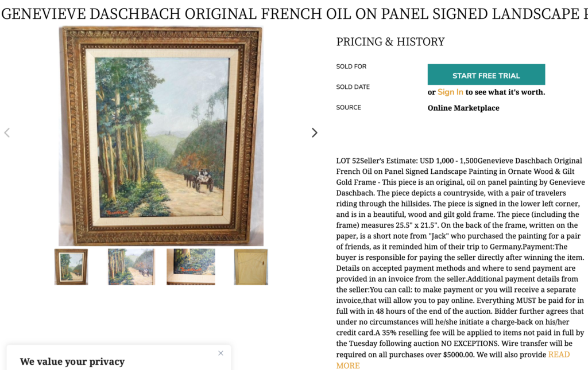Image resolution: width=588 pixels, height=370 pixels.
Task: Click the Genevieve Daschbach page title
Action: [x=294, y=14]
